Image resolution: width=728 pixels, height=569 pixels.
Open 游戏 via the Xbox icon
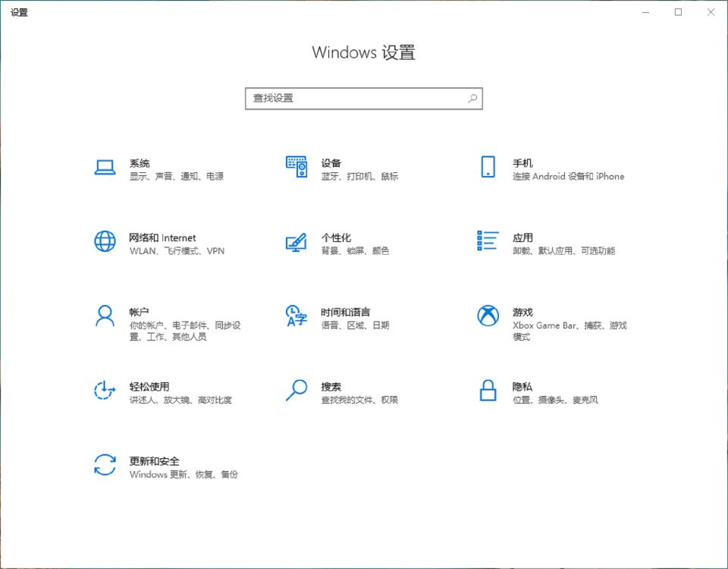point(487,316)
